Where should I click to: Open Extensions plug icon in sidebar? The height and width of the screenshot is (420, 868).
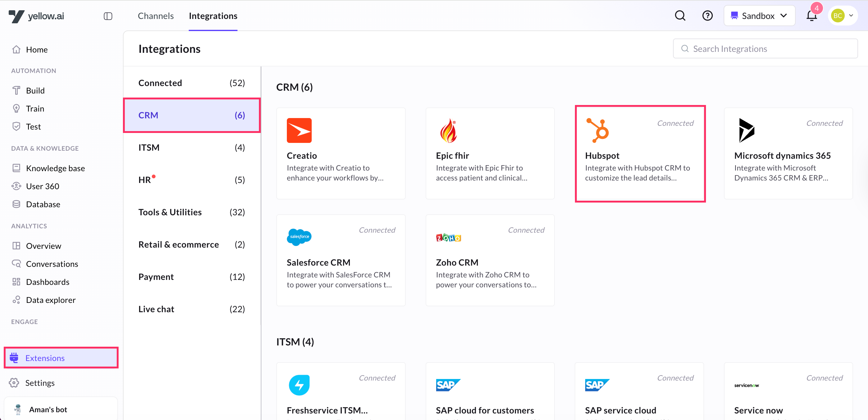point(14,358)
